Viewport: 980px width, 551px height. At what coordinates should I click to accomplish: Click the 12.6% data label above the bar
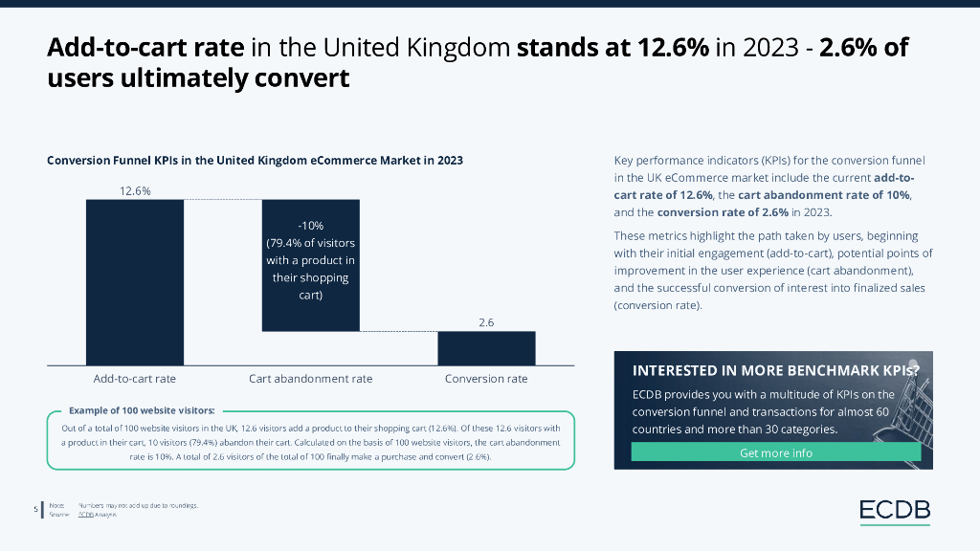pyautogui.click(x=135, y=191)
